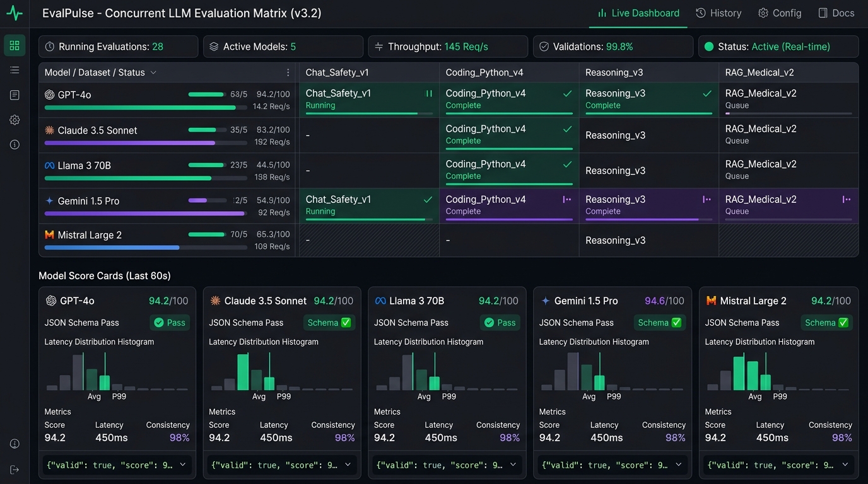Open the Docs tab
Viewport: 868px width, 484px height.
tap(836, 13)
